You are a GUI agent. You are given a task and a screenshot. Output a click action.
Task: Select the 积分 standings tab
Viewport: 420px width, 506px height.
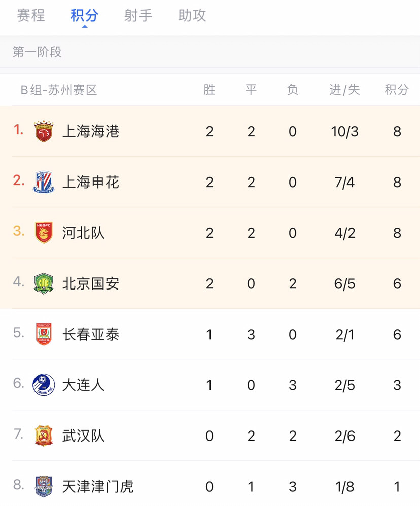(x=84, y=16)
